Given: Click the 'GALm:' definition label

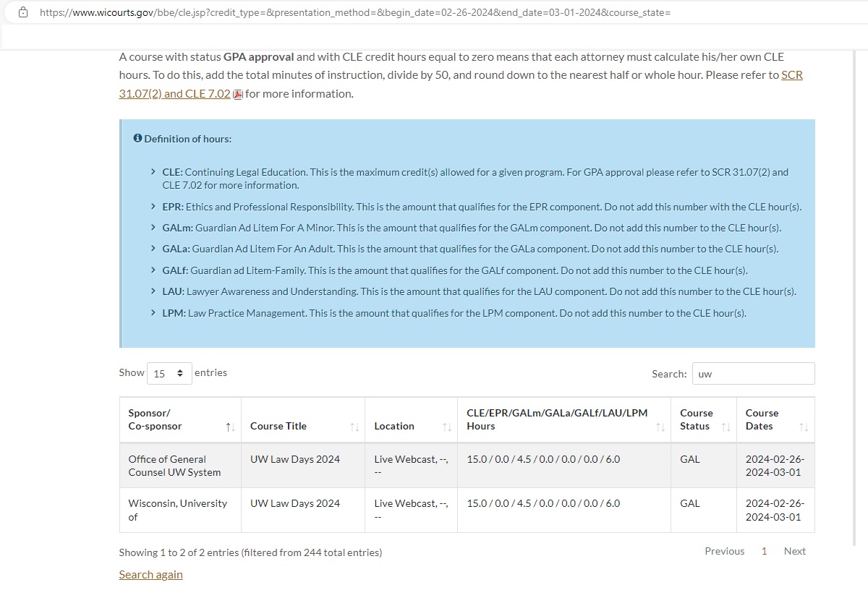Looking at the screenshot, I should 178,228.
